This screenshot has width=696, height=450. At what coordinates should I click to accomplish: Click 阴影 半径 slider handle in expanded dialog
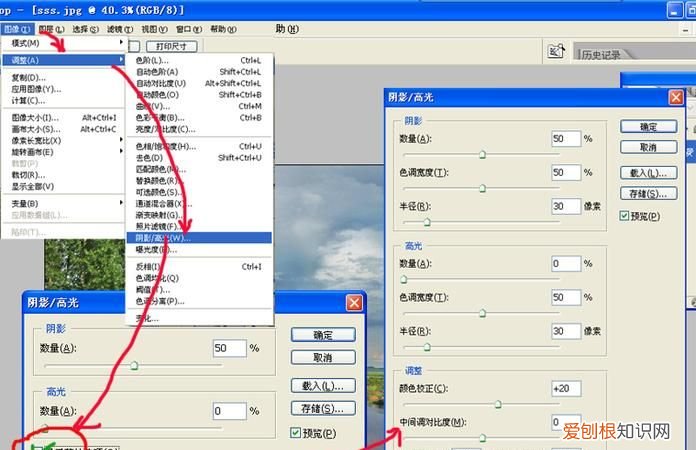coord(427,222)
